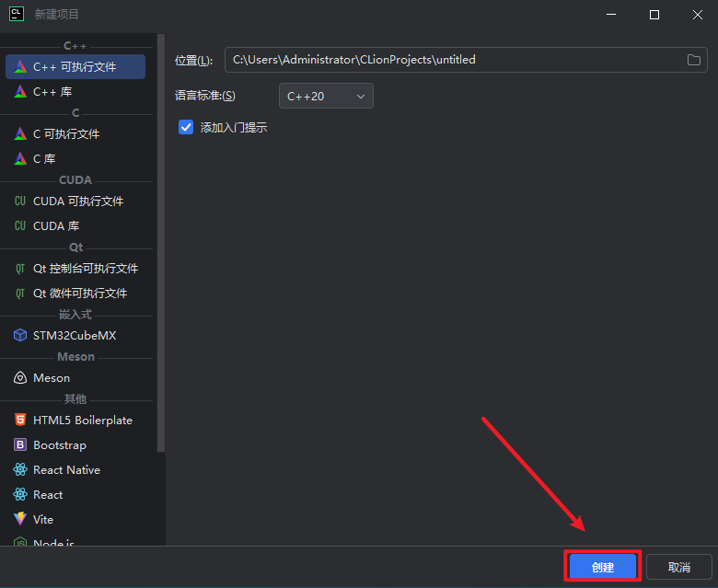Click the STM32CubeMX cube icon
The width and height of the screenshot is (718, 588).
(20, 336)
